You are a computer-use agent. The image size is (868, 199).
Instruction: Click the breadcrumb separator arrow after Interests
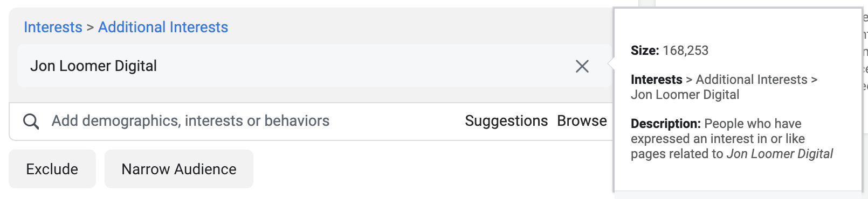pyautogui.click(x=90, y=27)
